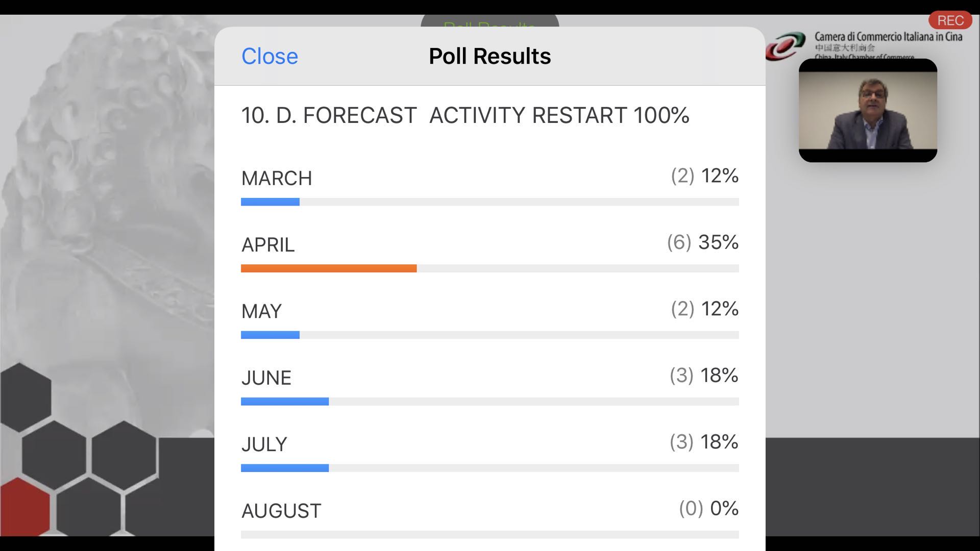Screen dimensions: 980x551
Task: Click the empty AUGUST result bar
Action: pyautogui.click(x=489, y=534)
